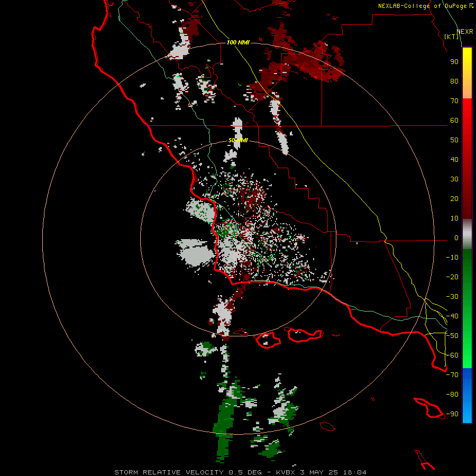Click the 40 value on the velocity scale

point(454,160)
